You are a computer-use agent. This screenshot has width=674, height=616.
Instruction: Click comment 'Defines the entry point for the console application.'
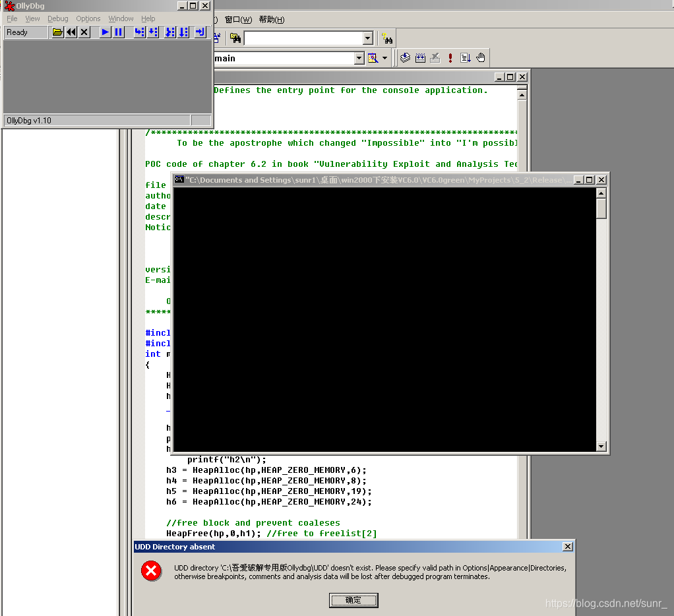[x=351, y=90]
